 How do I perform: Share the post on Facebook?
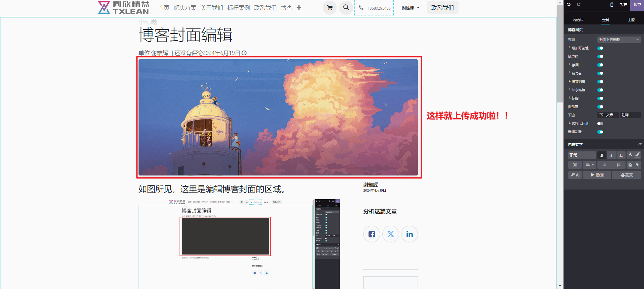click(x=372, y=234)
